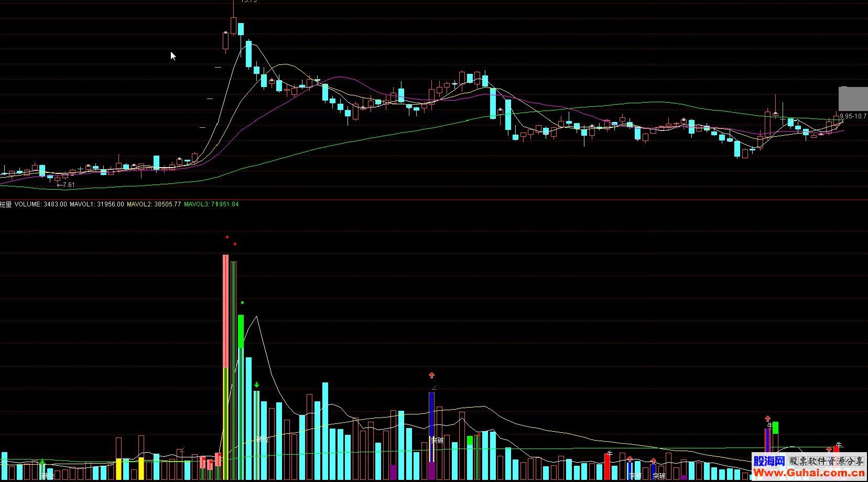Click the topmost red dot above the volume spike

click(227, 237)
